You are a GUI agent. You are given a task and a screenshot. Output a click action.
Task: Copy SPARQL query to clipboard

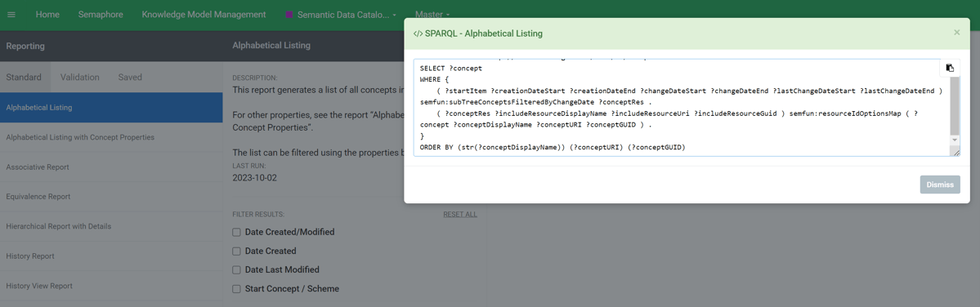tap(950, 68)
